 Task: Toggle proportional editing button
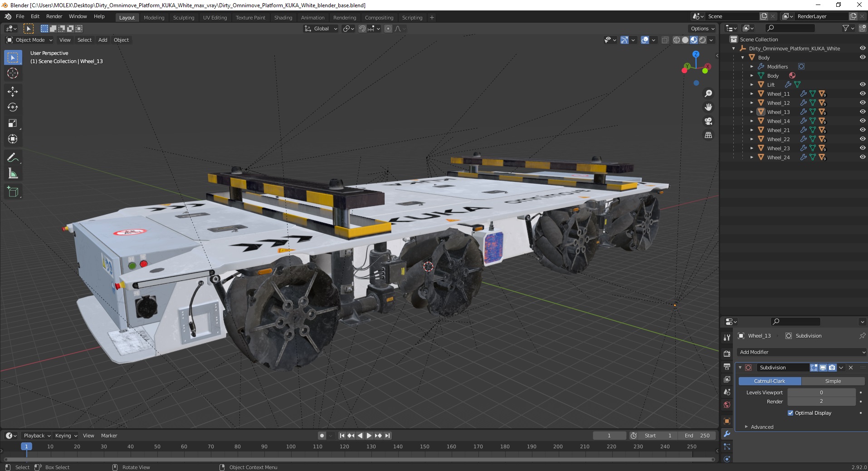tap(388, 29)
